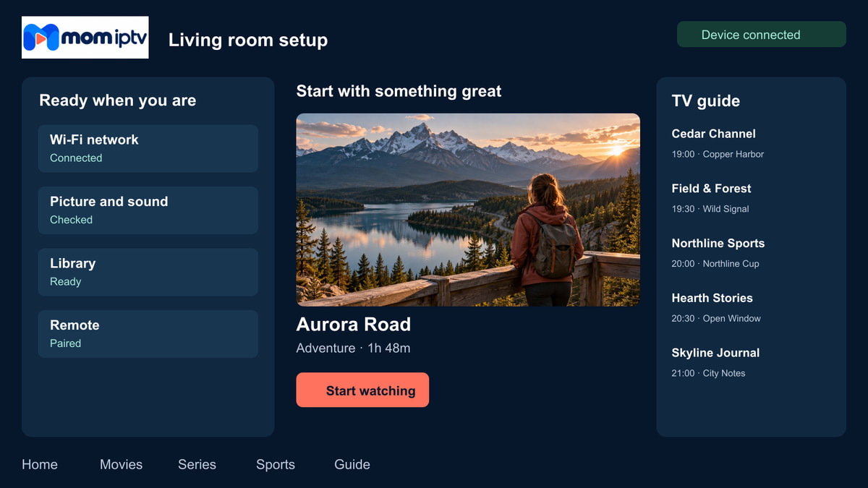Screen dimensions: 868x488
Task: Open Skyline Journal channel
Action: [715, 353]
